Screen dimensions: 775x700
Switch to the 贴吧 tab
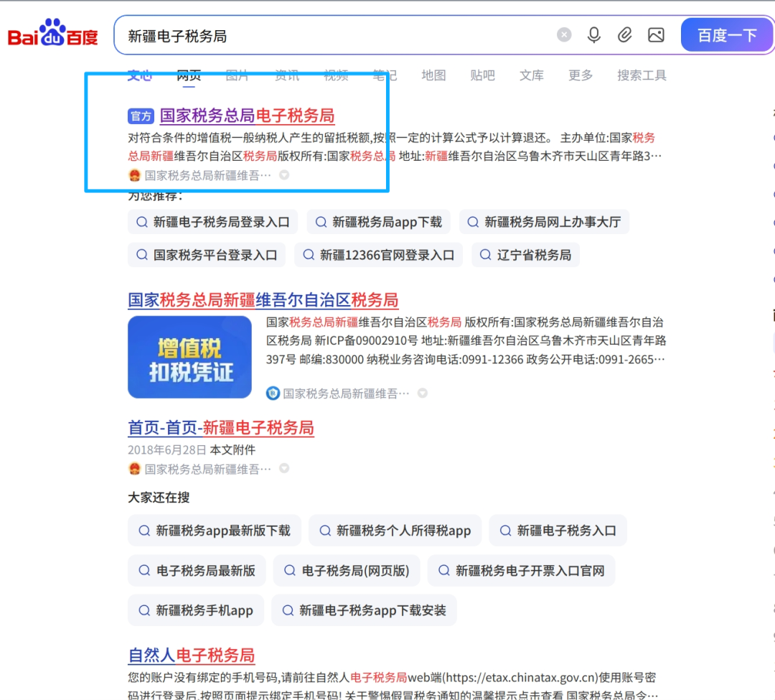tap(482, 75)
